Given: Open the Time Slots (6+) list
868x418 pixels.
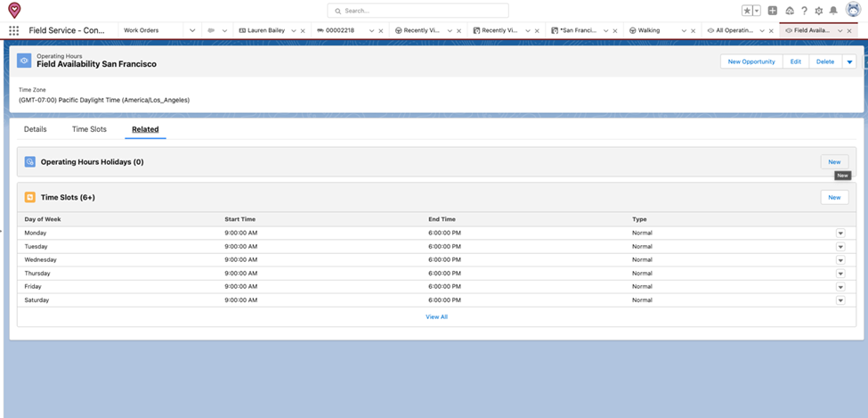Looking at the screenshot, I should click(x=68, y=197).
